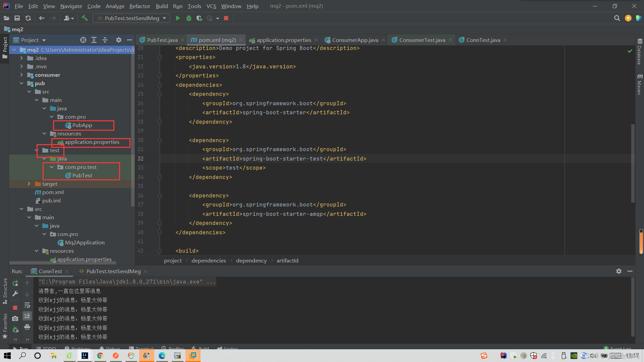The image size is (644, 362).
Task: Click the green Run button in toolbar
Action: pyautogui.click(x=178, y=18)
